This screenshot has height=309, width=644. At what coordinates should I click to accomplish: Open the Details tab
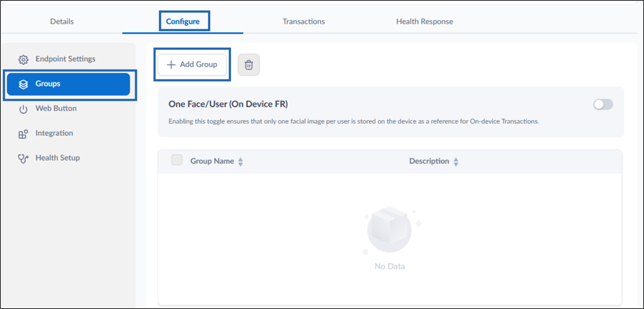click(x=62, y=22)
